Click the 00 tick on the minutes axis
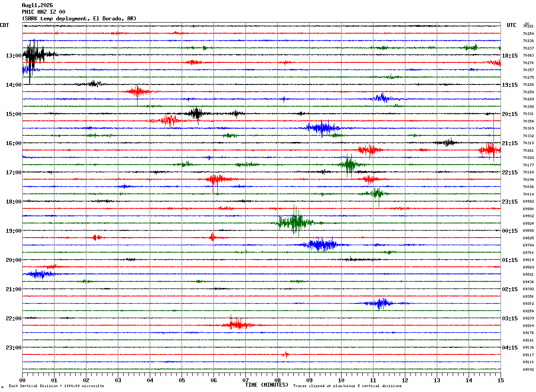The image size is (536, 392). pyautogui.click(x=22, y=380)
